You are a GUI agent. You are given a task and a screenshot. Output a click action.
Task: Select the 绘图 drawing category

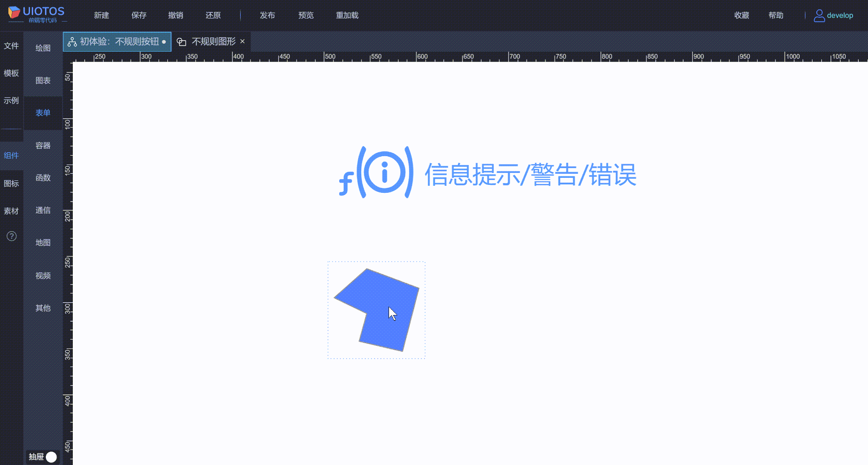[43, 48]
